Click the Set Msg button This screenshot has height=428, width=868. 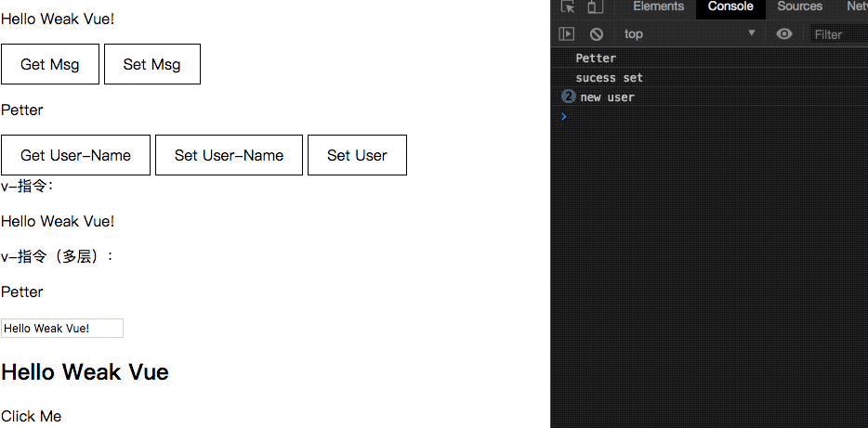coord(152,64)
